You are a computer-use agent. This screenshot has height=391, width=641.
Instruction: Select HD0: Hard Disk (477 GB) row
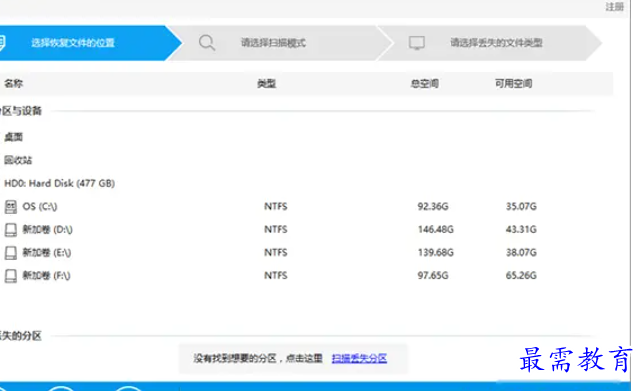pos(59,183)
